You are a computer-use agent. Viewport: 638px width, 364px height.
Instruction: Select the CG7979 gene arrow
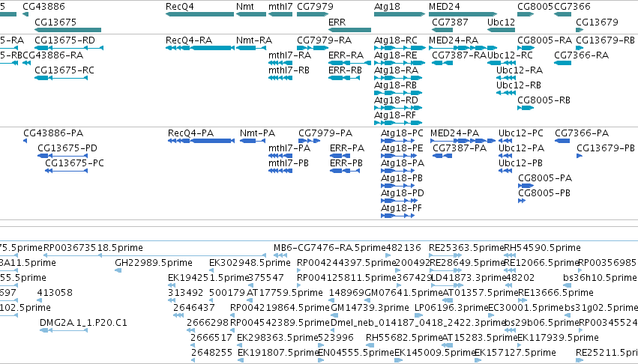[313, 14]
